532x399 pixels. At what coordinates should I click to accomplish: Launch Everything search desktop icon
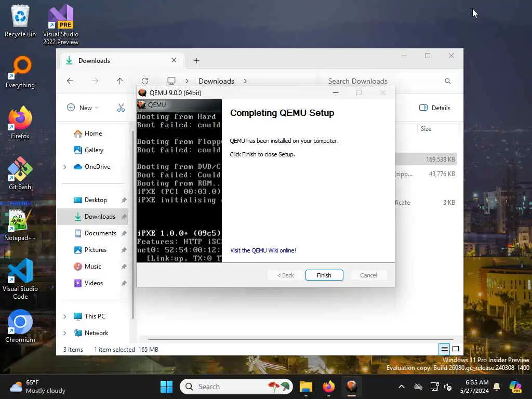pos(20,72)
